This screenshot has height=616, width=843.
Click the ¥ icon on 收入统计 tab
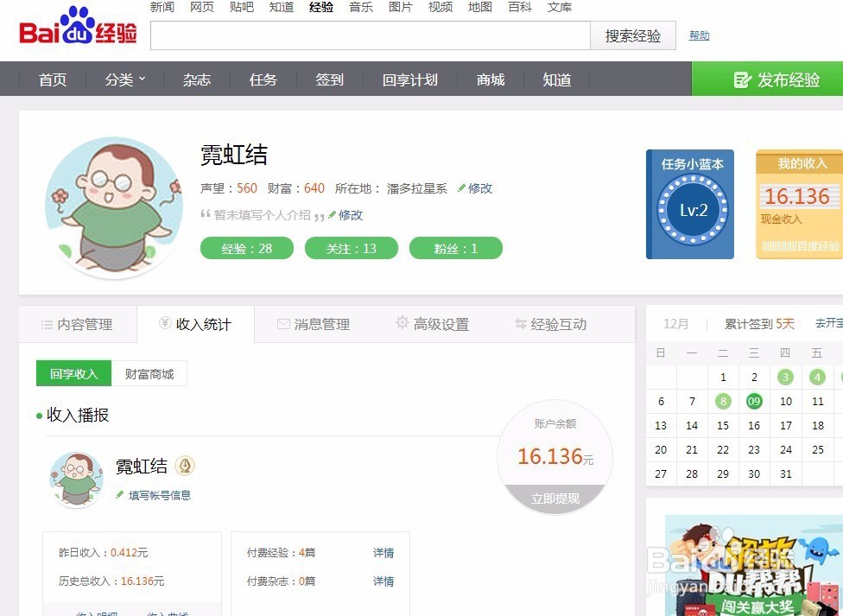[x=164, y=324]
